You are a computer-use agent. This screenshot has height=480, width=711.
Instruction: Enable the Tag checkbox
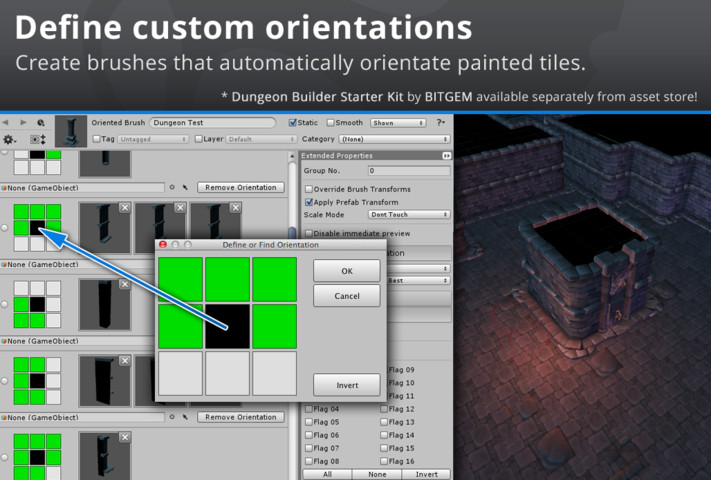tap(96, 139)
